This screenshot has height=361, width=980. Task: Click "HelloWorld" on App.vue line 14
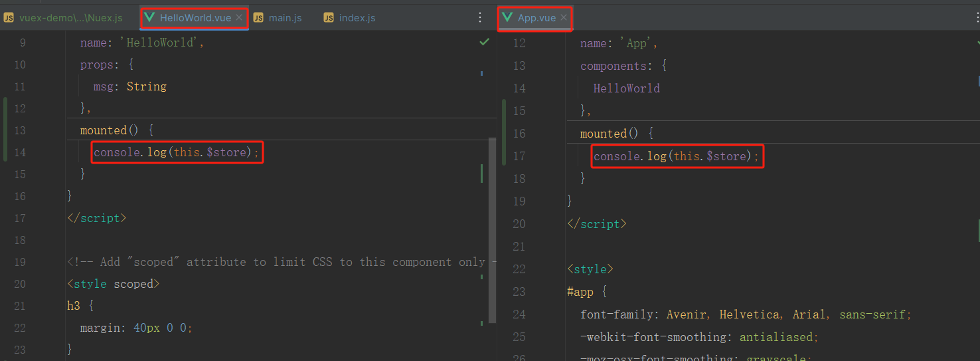coord(627,88)
